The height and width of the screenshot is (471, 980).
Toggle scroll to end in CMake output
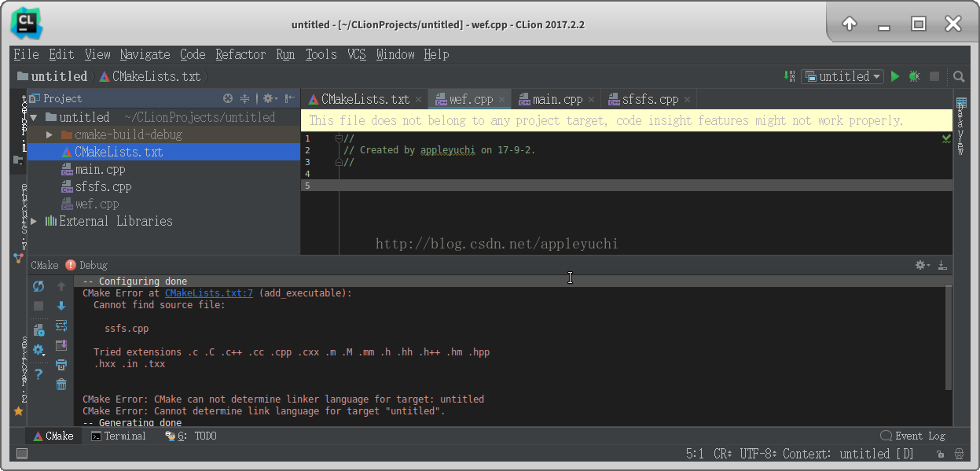61,345
